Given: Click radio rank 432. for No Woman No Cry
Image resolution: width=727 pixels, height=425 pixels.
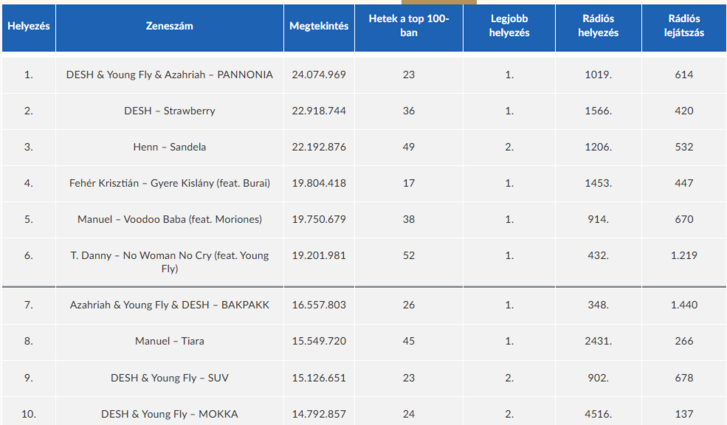Looking at the screenshot, I should coord(598,255).
